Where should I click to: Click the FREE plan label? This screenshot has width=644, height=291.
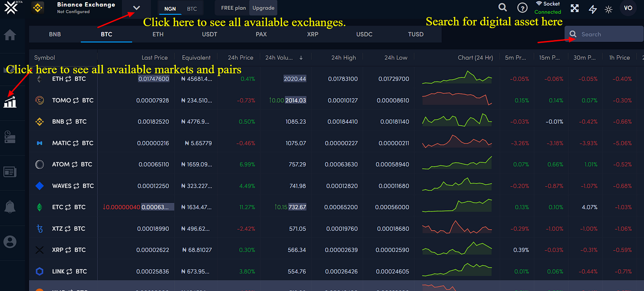click(x=233, y=8)
